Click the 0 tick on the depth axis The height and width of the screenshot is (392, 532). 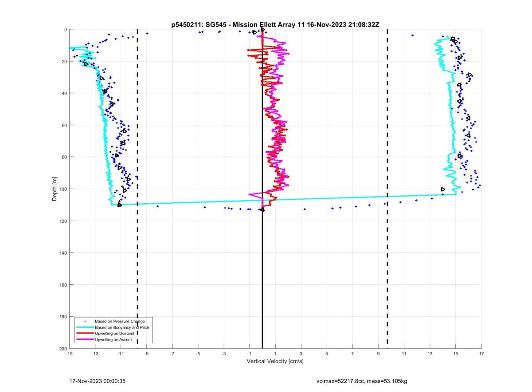click(x=65, y=30)
